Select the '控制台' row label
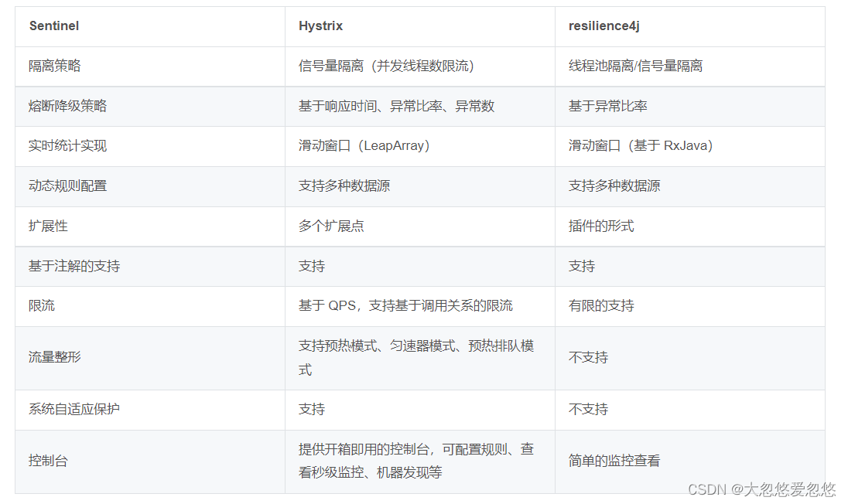Screen dimensions: 848x504 48,461
